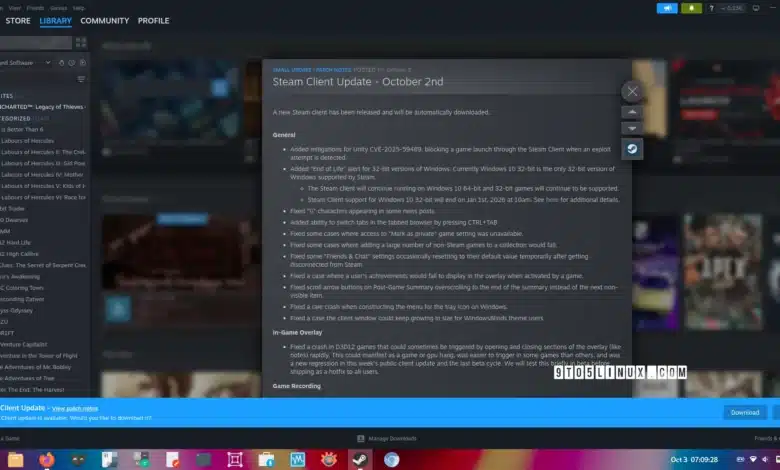The width and height of the screenshot is (780, 470).
Task: Open the red star app in taskbar
Action: pyautogui.click(x=329, y=460)
